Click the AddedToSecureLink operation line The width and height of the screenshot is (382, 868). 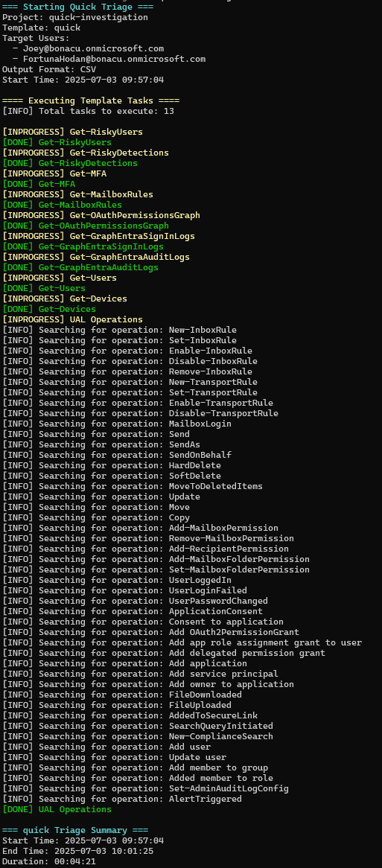(130, 716)
